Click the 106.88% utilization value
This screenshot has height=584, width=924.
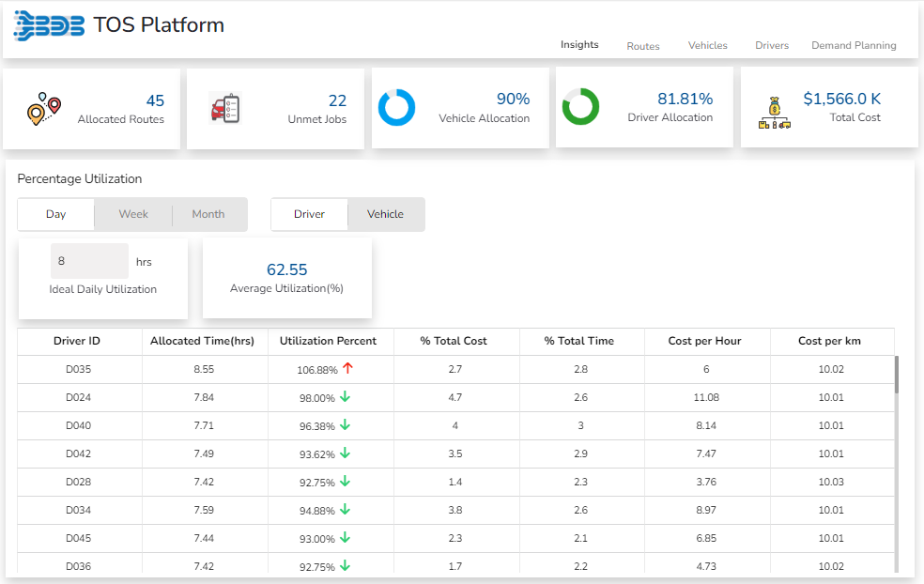(317, 370)
